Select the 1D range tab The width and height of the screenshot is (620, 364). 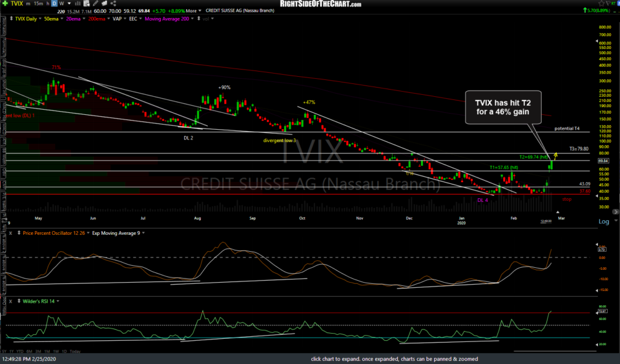[65, 351]
